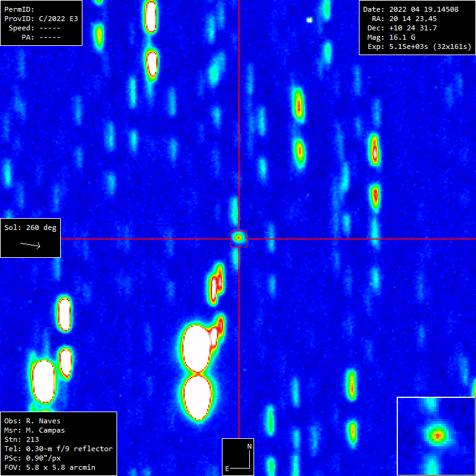Click the PermID label in the info box

(x=19, y=9)
